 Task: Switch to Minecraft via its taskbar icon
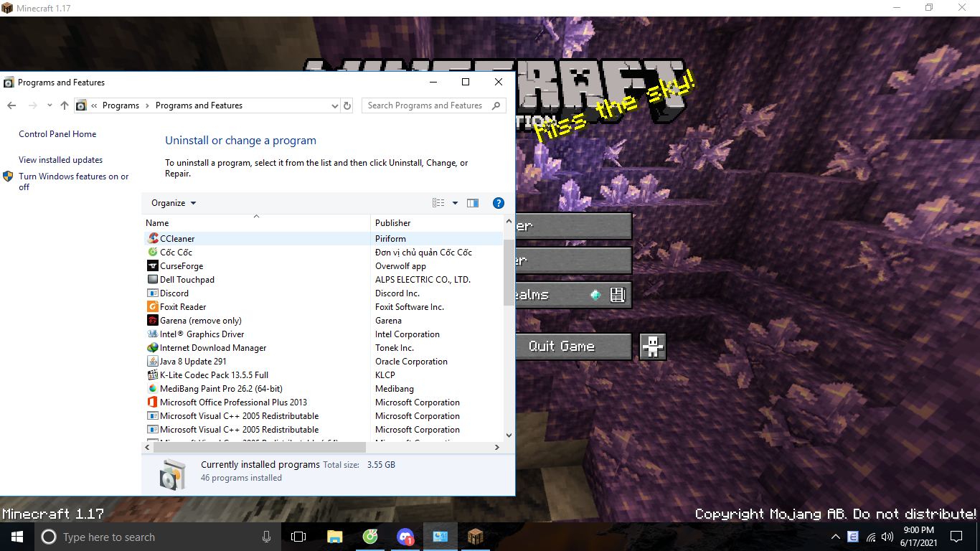pyautogui.click(x=476, y=537)
